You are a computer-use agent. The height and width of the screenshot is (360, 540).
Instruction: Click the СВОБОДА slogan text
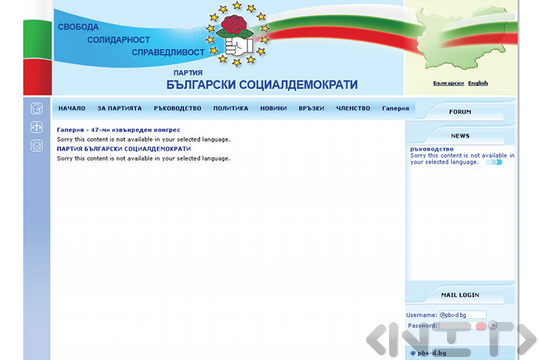[x=78, y=27]
